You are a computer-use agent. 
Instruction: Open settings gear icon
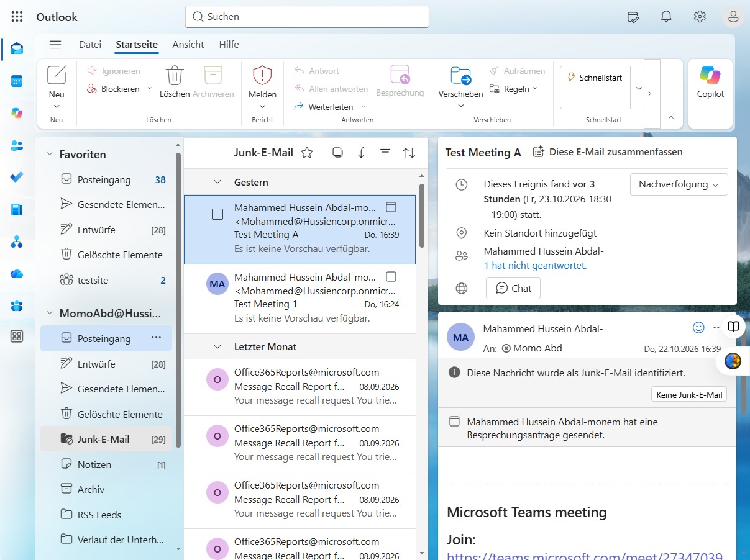[700, 17]
